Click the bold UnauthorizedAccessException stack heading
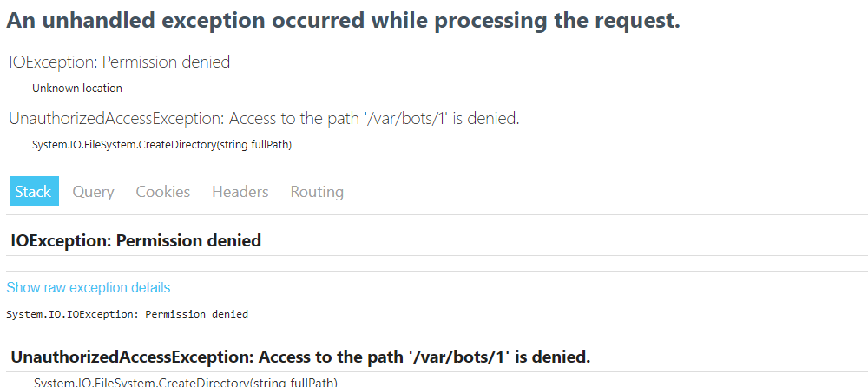868x387 pixels. 300,357
